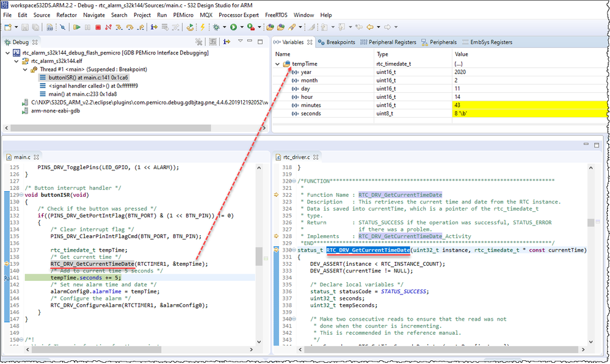Click the red Terminate icon
Screen dimensions: 610x364
point(98,27)
